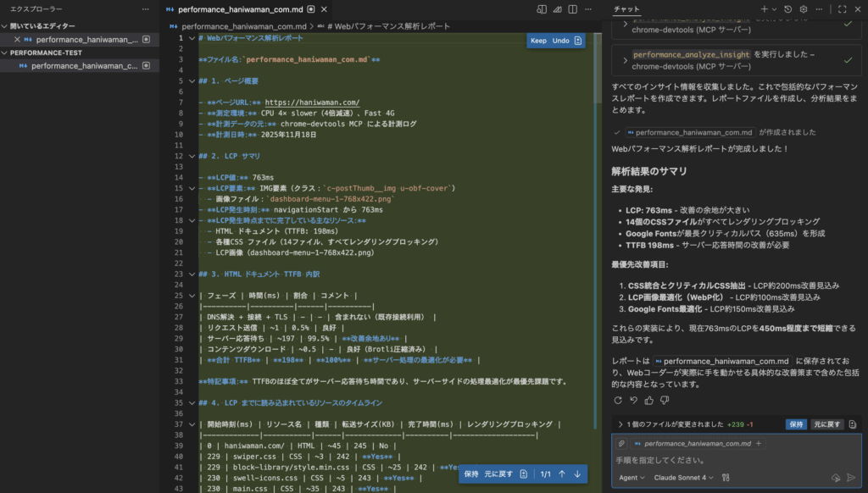Expand the performance_analyze_insight tool call

[x=626, y=59]
